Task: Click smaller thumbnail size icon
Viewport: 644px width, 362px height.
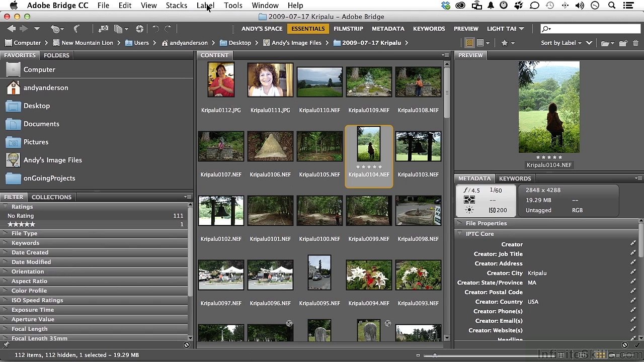Action: [418, 355]
